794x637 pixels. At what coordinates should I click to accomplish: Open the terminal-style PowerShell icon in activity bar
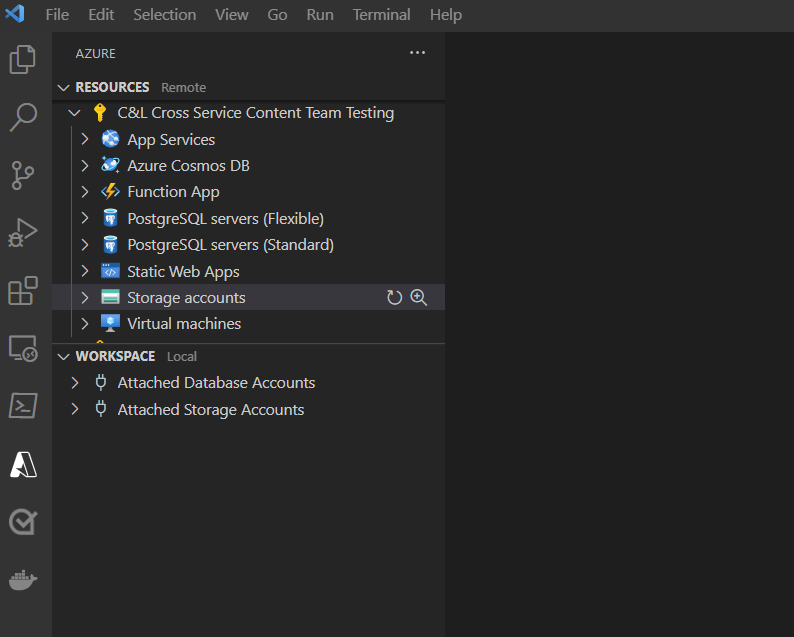click(x=23, y=406)
